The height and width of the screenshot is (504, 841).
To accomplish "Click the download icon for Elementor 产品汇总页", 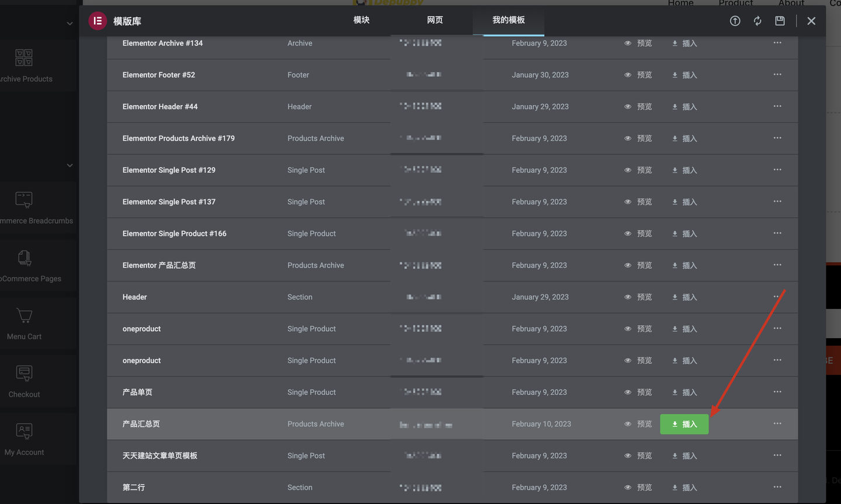I will [x=675, y=265].
